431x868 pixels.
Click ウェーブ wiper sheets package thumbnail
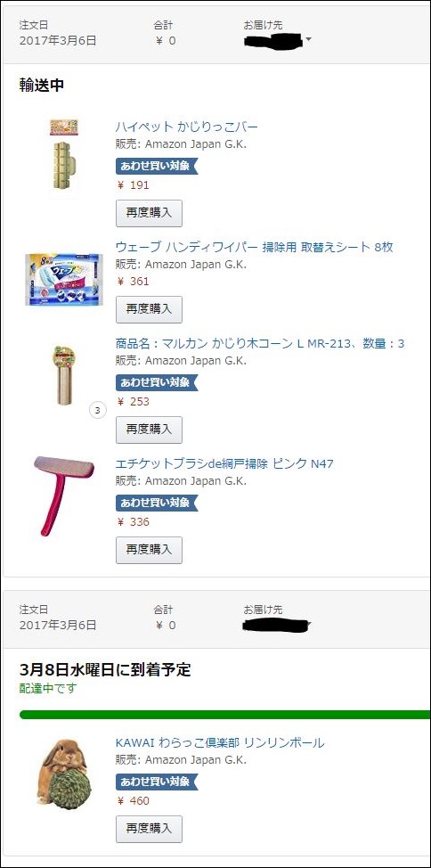[63, 280]
